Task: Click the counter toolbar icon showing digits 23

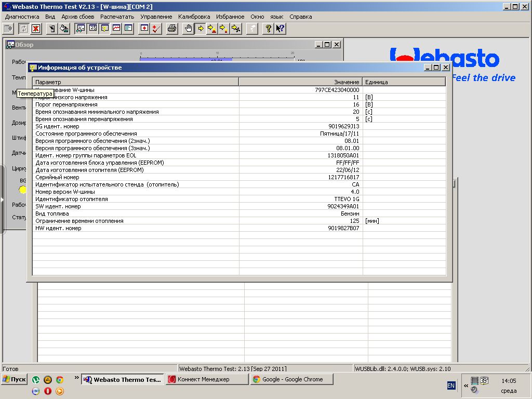Action: (92, 29)
